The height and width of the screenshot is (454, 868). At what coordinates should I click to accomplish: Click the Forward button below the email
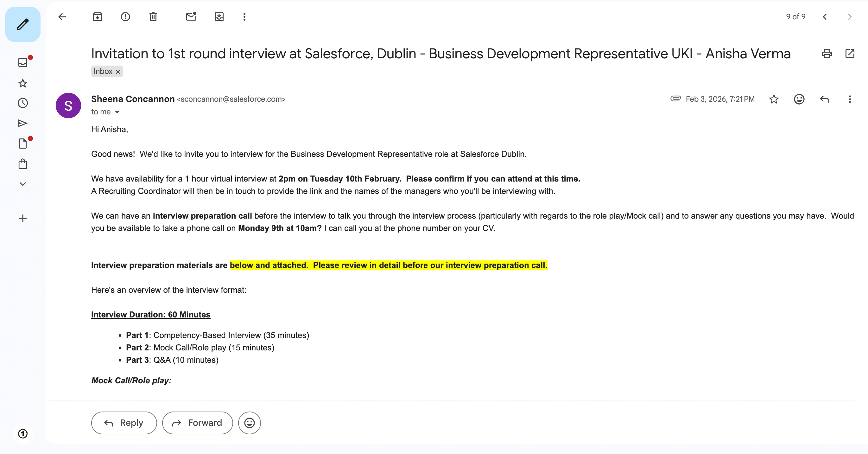tap(197, 423)
